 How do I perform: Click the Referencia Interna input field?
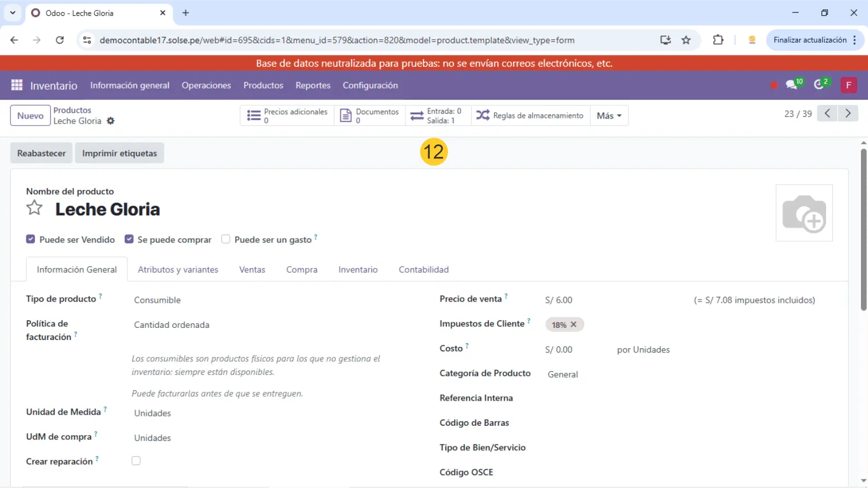click(689, 398)
